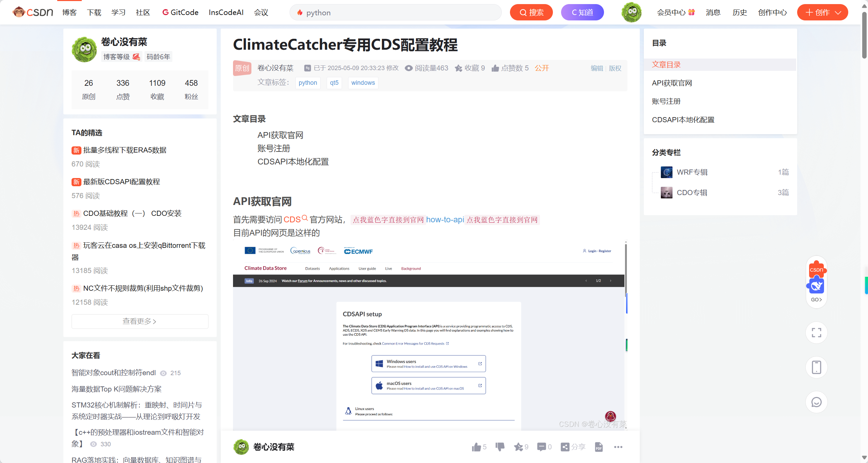Toggle fullscreen reading mode icon
This screenshot has width=868, height=463.
pos(816,333)
